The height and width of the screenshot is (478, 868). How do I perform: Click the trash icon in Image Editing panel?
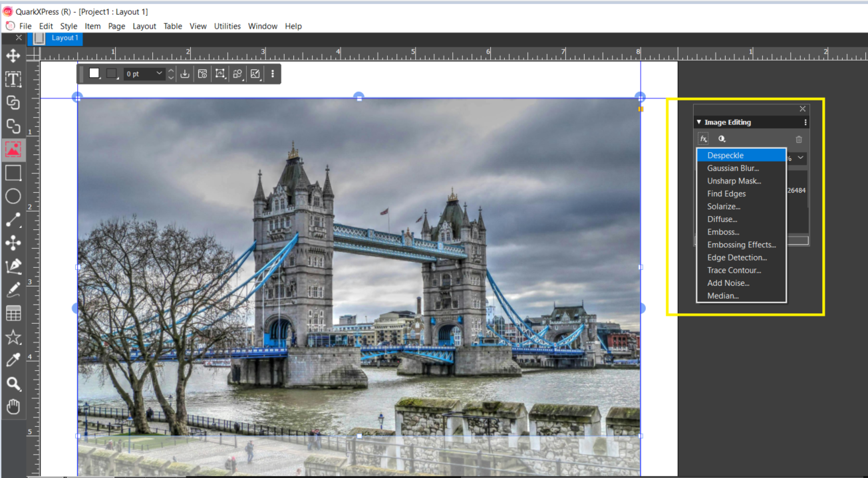[x=798, y=139]
